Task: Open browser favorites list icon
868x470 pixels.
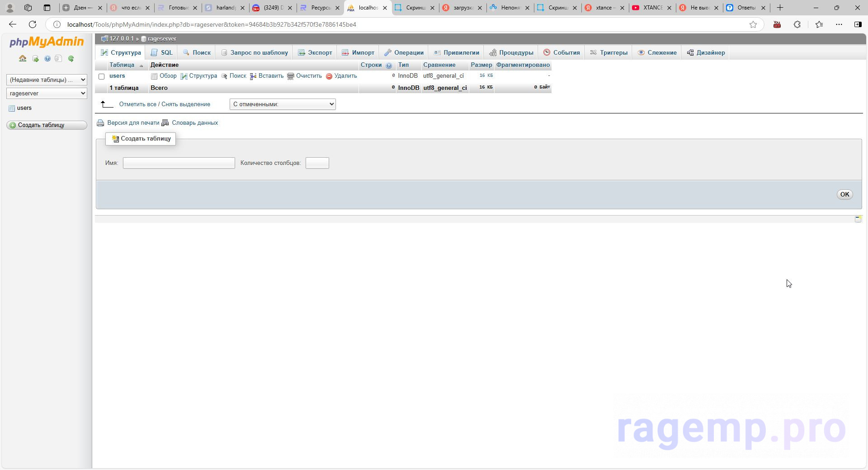Action: (x=819, y=24)
